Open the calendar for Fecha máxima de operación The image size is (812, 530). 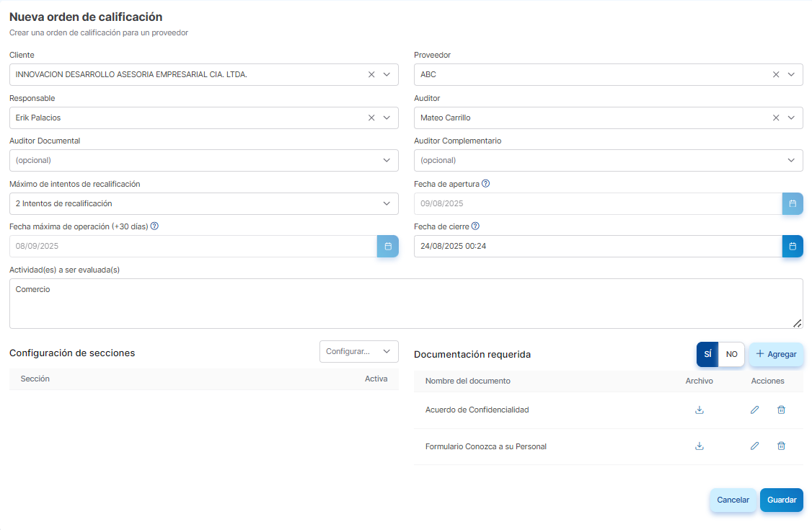(387, 246)
